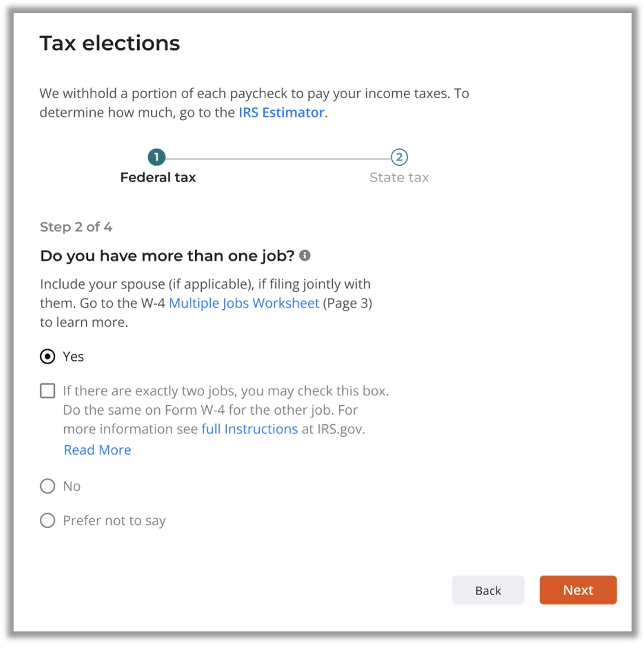Select the Yes radio button

48,357
